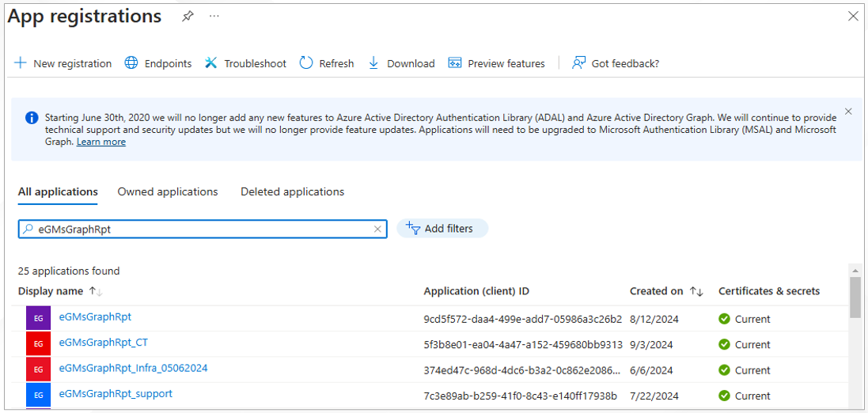Select client ID 9cd5f572-daa4-499e-add7-05986a3c26b2
This screenshot has height=413, width=868.
tap(523, 320)
